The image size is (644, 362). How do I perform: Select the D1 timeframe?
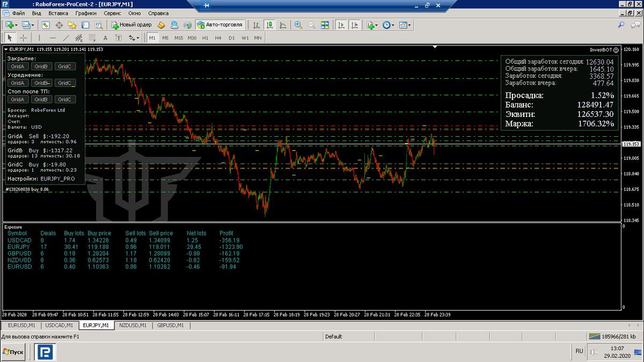(231, 38)
